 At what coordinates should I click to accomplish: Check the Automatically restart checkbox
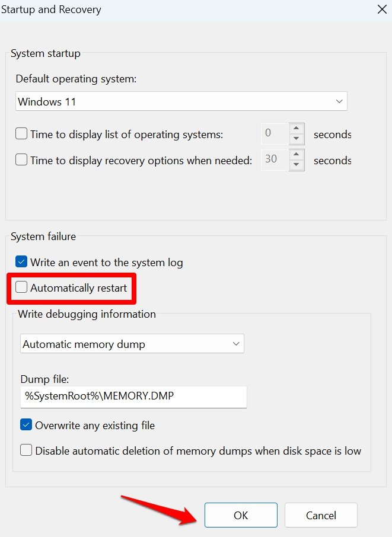[22, 288]
